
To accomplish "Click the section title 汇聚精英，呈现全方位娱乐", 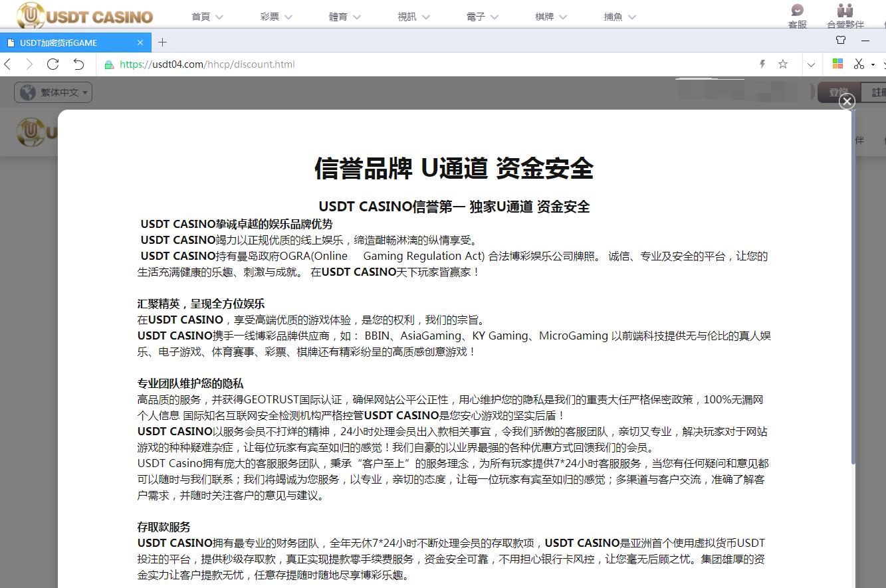I will 201,304.
